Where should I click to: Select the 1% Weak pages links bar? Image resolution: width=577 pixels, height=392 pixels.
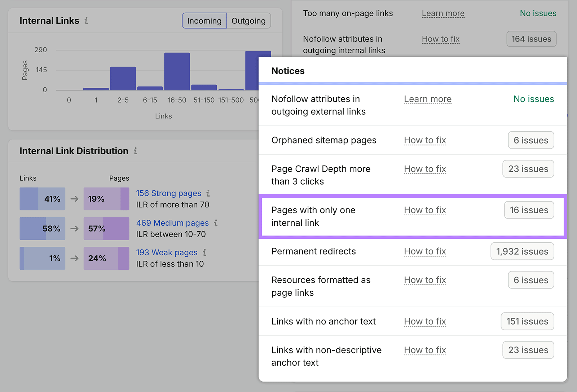pos(43,258)
